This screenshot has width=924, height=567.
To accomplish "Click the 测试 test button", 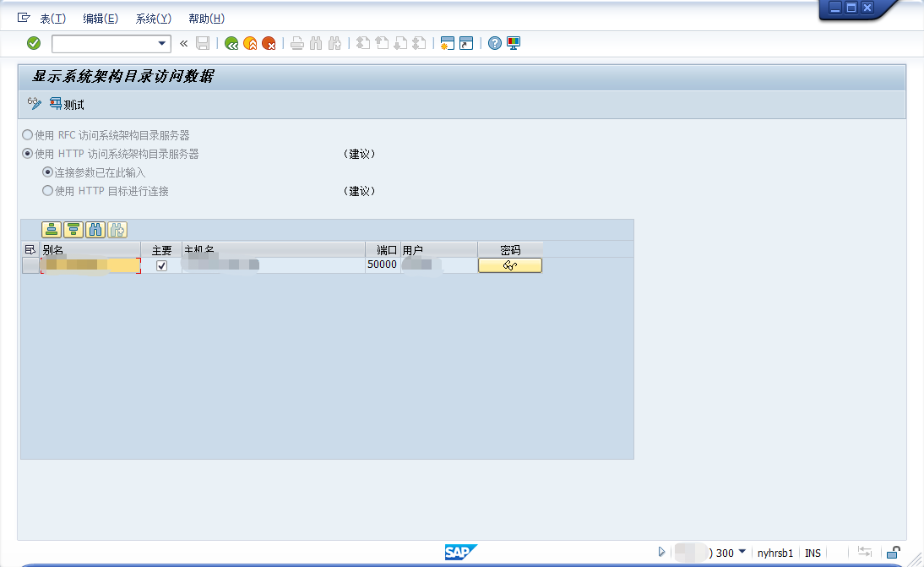I will click(x=67, y=104).
